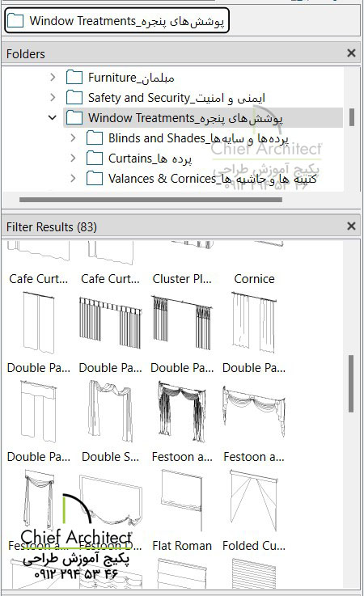Select the Curtains folder icon
Image resolution: width=364 pixels, height=596 pixels.
pyautogui.click(x=95, y=159)
